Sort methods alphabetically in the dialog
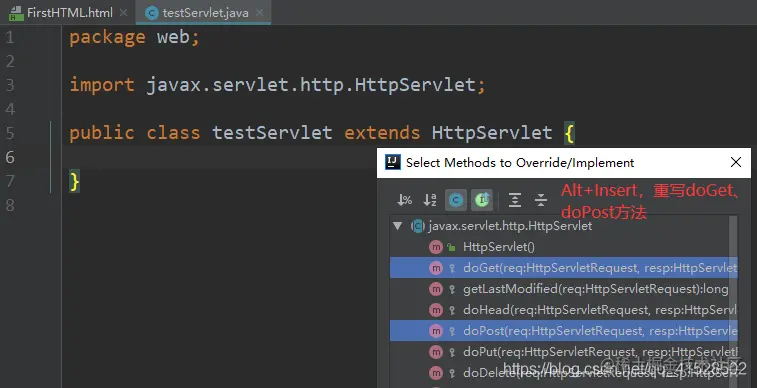This screenshot has width=757, height=388. click(430, 200)
